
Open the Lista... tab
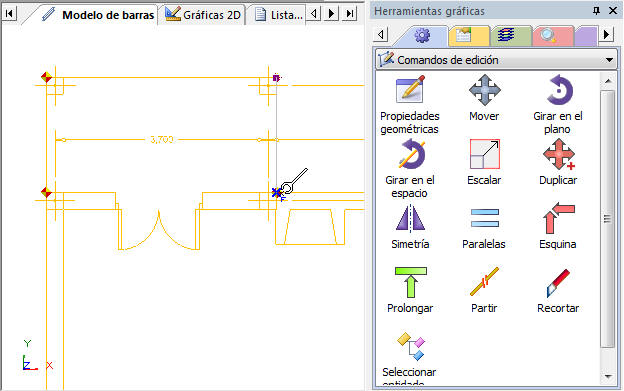click(278, 15)
